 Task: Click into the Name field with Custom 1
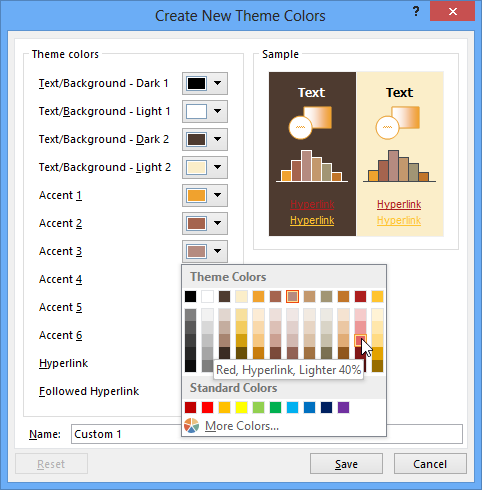point(267,434)
